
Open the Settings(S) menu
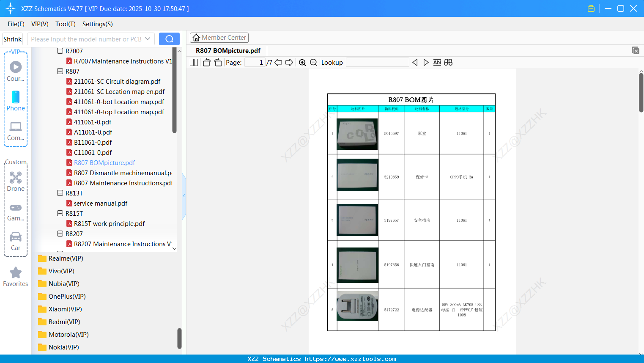(98, 24)
